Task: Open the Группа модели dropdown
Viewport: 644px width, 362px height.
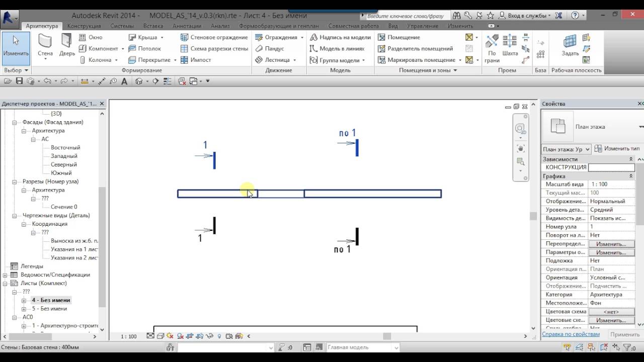Action: pyautogui.click(x=364, y=60)
